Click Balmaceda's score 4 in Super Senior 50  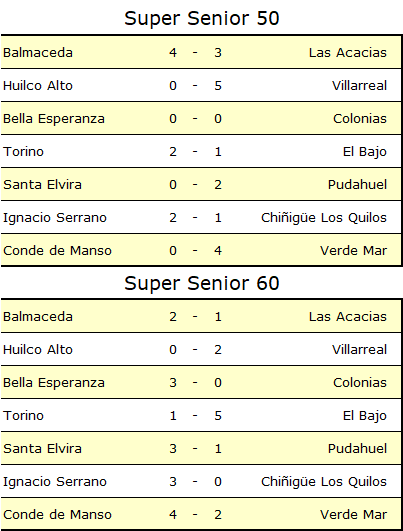tap(173, 52)
